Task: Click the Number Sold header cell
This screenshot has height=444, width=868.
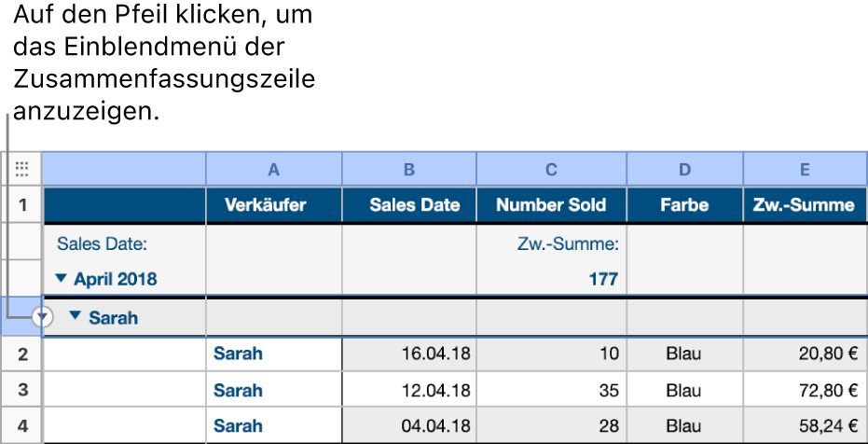Action: click(551, 205)
